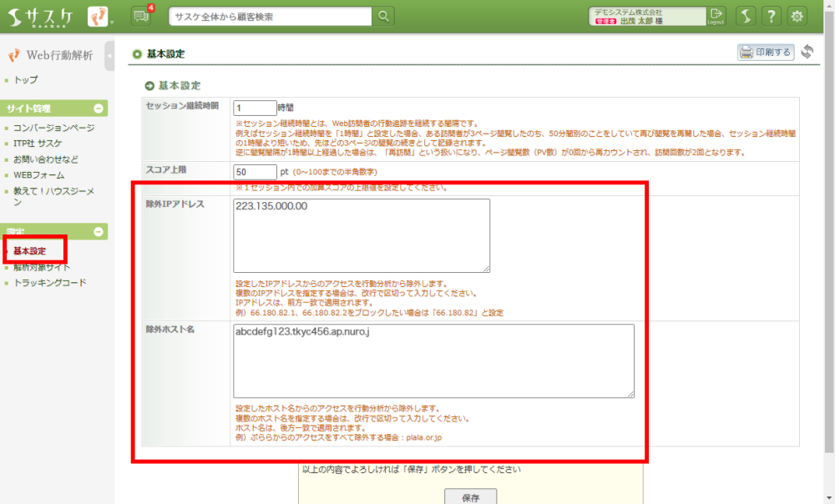This screenshot has height=504, width=835.
Task: Open the settings gear icon
Action: 797,17
